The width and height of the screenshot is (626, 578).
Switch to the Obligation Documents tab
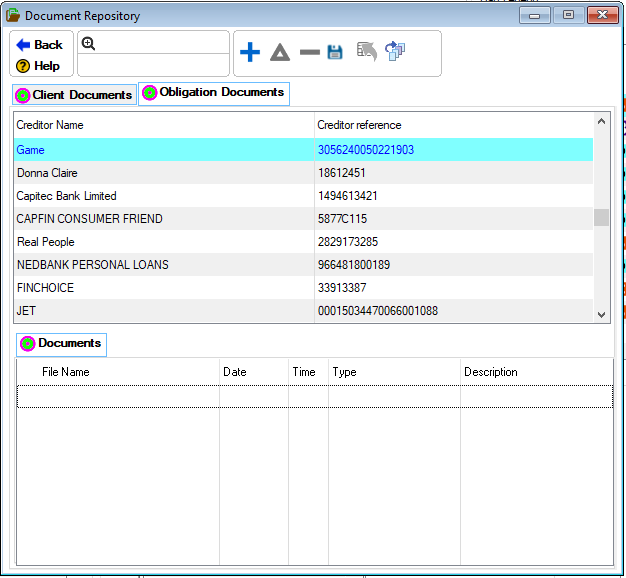(213, 93)
